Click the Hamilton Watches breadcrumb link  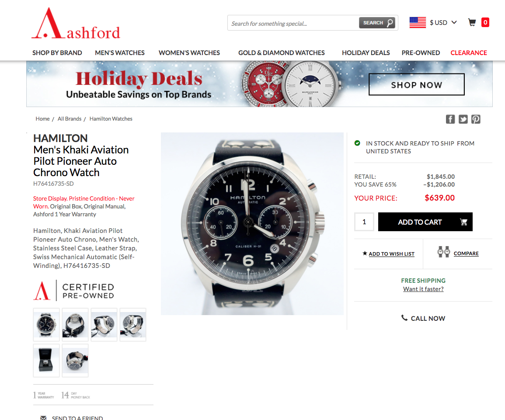coord(111,119)
